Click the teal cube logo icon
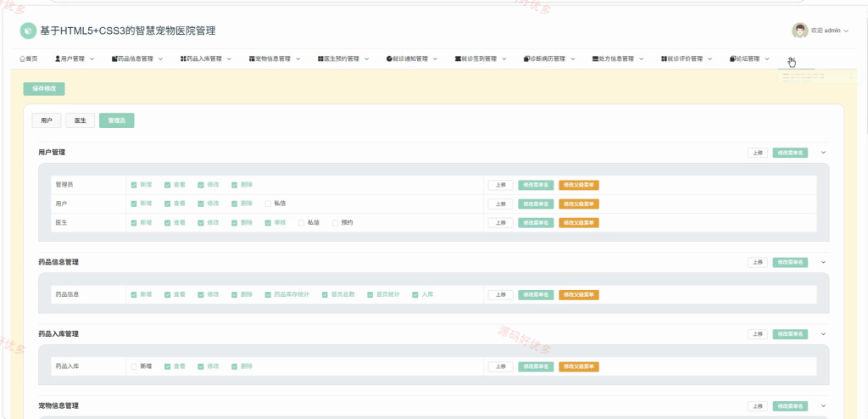Image resolution: width=868 pixels, height=419 pixels. click(28, 31)
